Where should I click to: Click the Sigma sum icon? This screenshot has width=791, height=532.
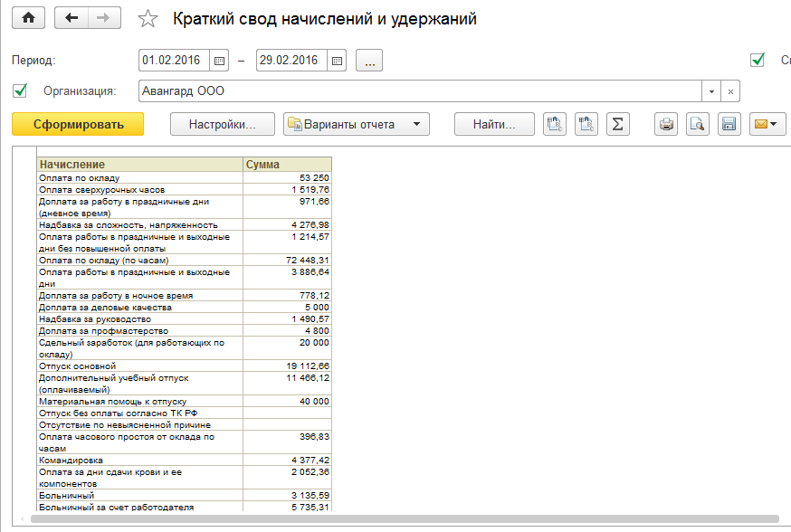point(617,124)
